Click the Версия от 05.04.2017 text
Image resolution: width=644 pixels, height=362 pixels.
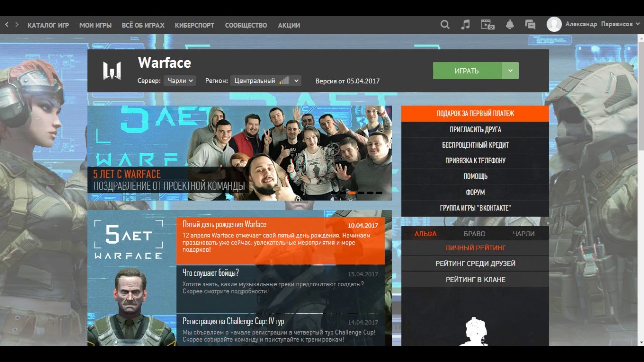[348, 81]
